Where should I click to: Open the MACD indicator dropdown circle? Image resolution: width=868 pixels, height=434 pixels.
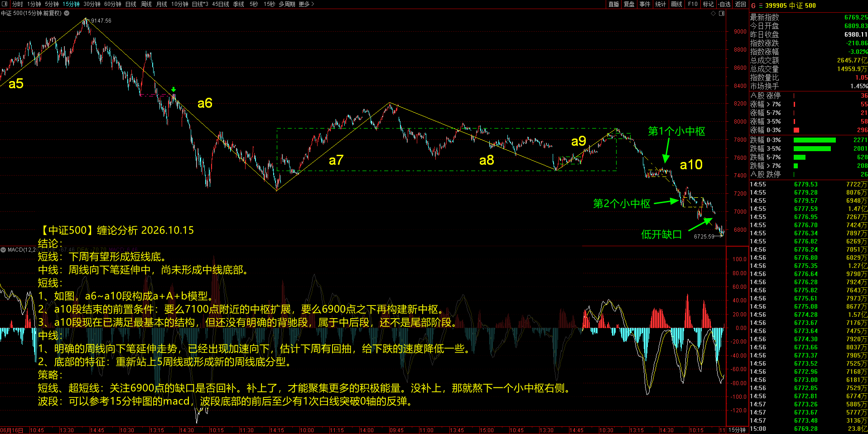pyautogui.click(x=3, y=249)
